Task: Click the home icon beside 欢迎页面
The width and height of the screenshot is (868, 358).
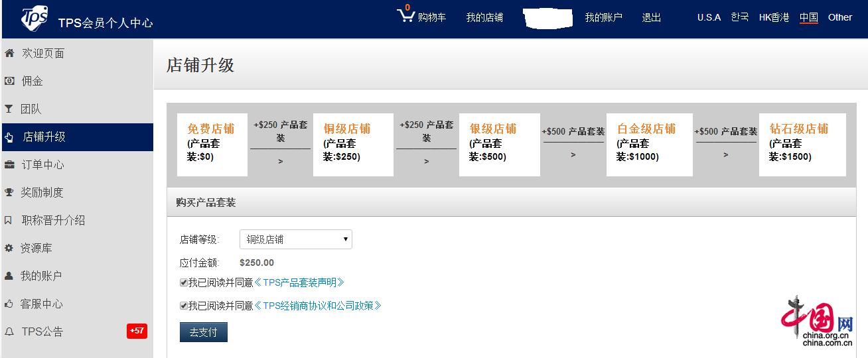Action: pyautogui.click(x=9, y=53)
